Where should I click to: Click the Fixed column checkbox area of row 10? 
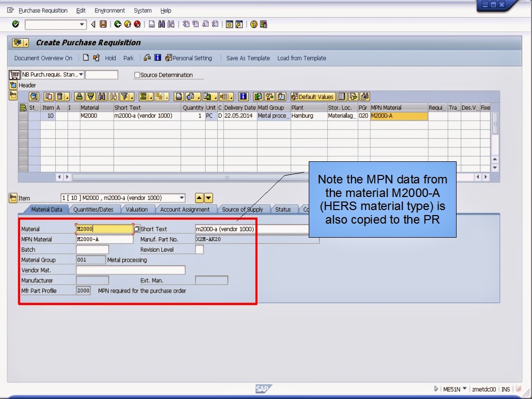pyautogui.click(x=485, y=116)
